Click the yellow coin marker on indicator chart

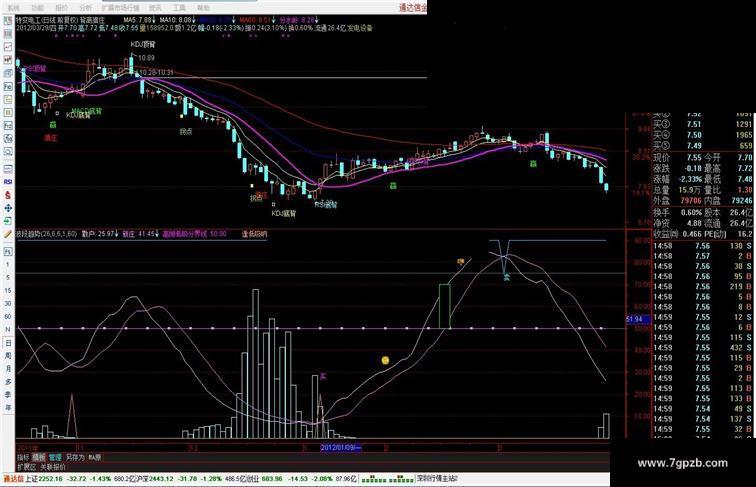[x=385, y=360]
